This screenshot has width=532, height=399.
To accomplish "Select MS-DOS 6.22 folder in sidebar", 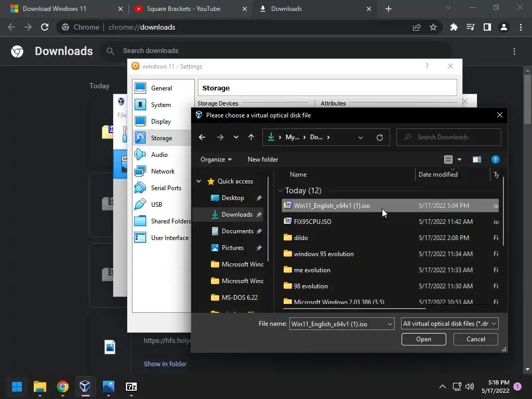I will click(x=234, y=298).
